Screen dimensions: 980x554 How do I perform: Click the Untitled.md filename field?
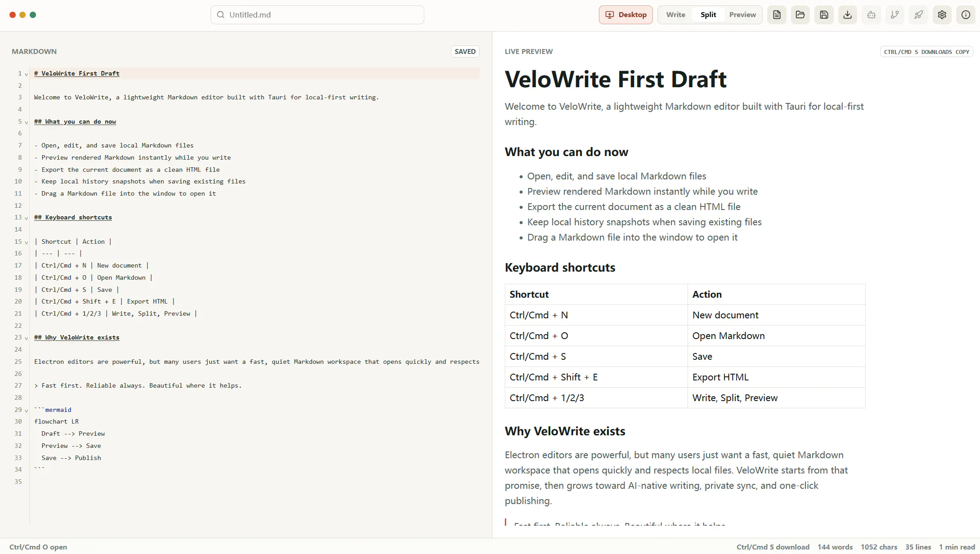pyautogui.click(x=317, y=15)
